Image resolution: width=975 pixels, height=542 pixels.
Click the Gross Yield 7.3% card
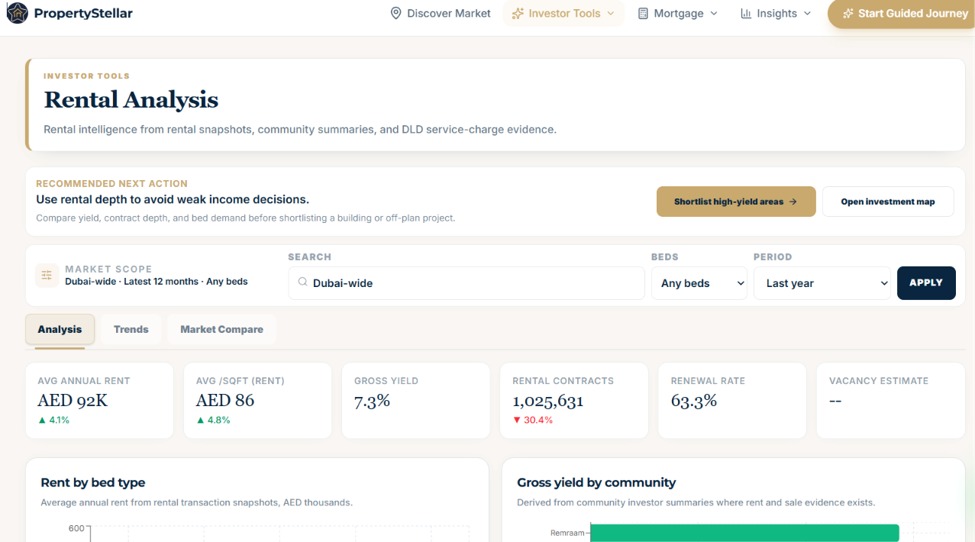coord(416,401)
